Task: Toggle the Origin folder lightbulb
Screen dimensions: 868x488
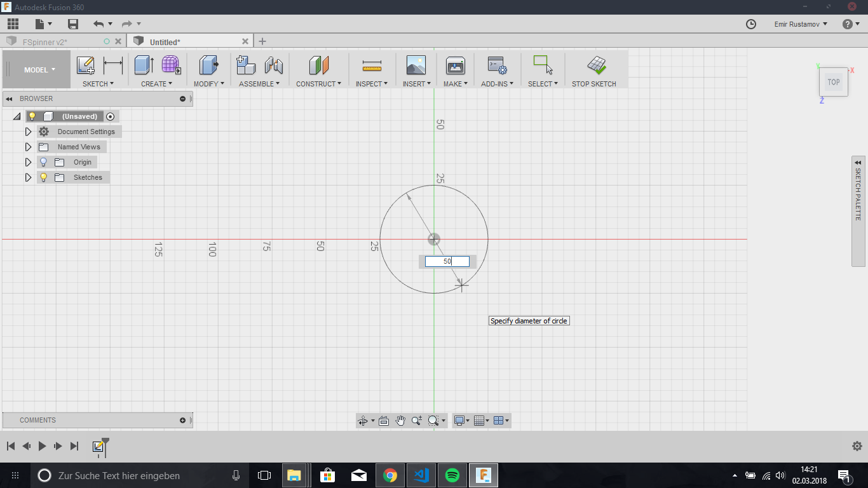Action: (x=43, y=162)
